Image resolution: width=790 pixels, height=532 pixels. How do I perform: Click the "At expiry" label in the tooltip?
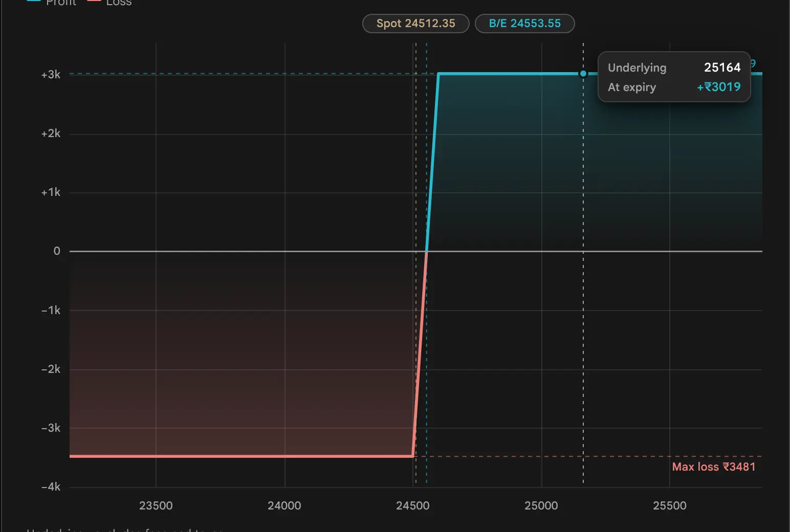(632, 87)
